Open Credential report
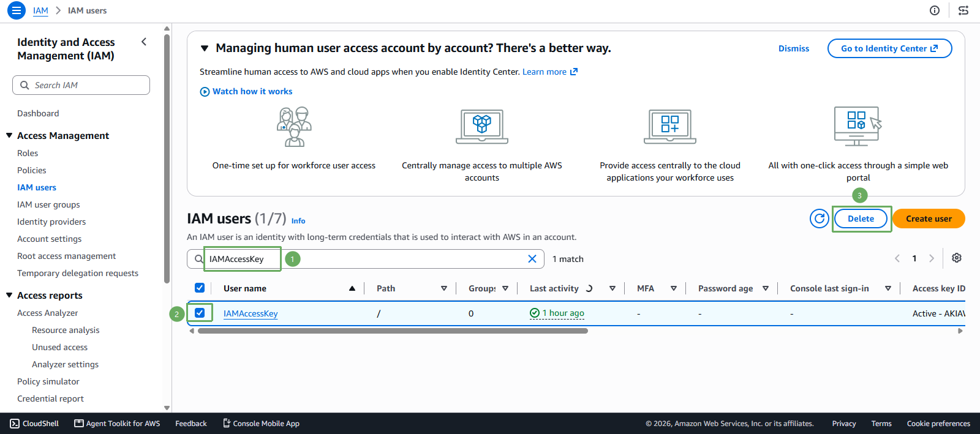This screenshot has width=980, height=434. click(x=50, y=398)
